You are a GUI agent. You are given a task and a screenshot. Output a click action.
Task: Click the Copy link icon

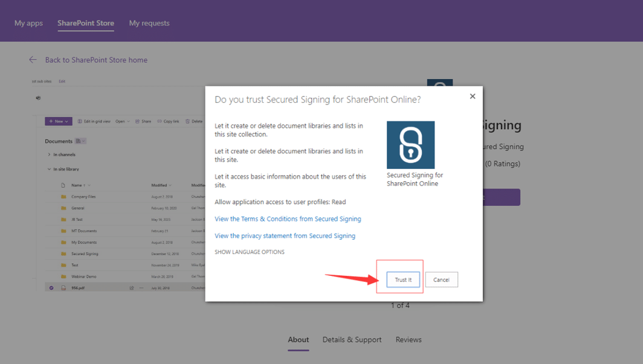158,121
